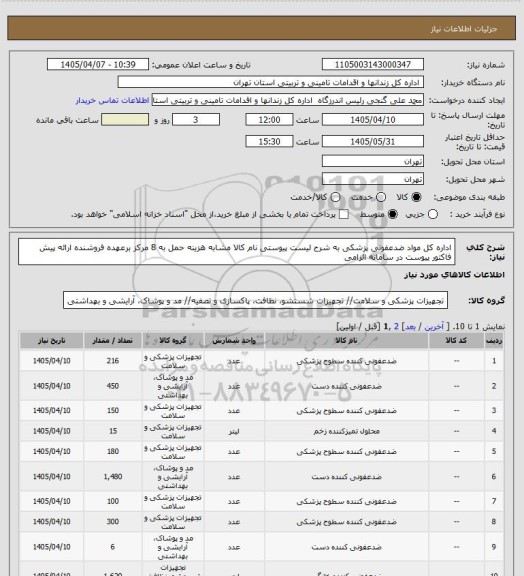Click the لیتر unit in row 4
Viewport: 524px width, 576px height.
(234, 431)
